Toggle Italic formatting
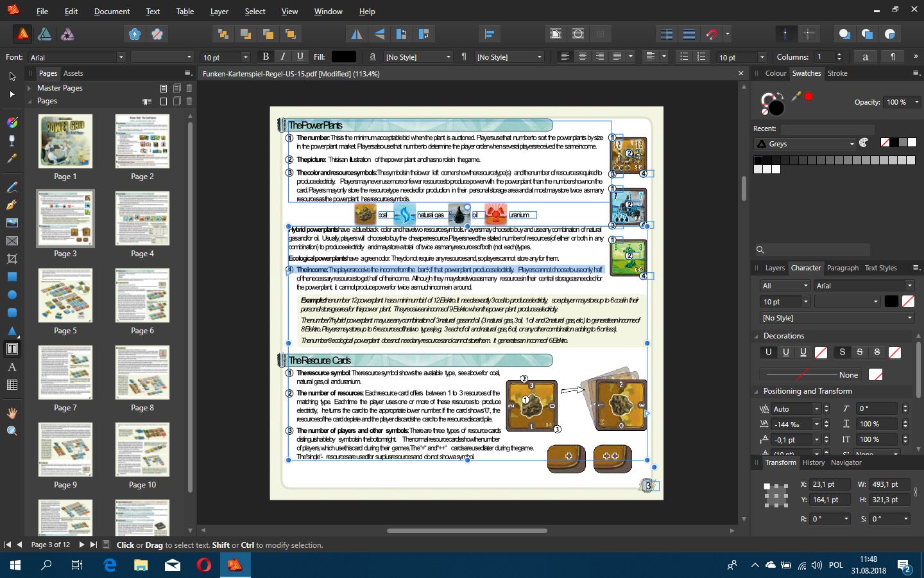The height and width of the screenshot is (578, 924). 283,57
